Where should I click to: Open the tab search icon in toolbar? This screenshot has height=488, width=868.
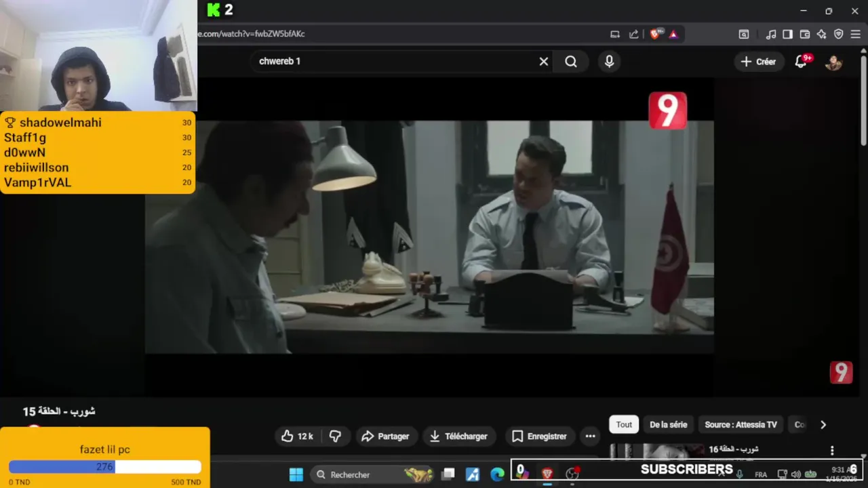744,34
